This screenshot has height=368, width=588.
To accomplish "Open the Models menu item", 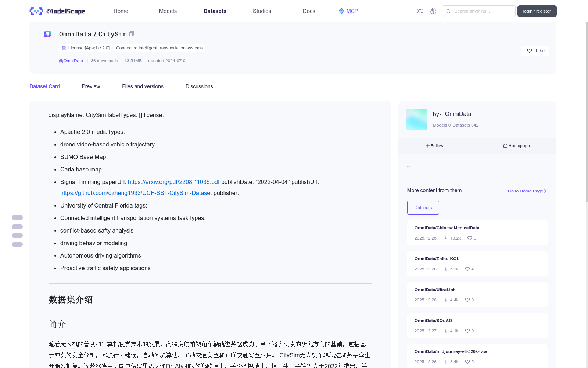I will tap(168, 11).
